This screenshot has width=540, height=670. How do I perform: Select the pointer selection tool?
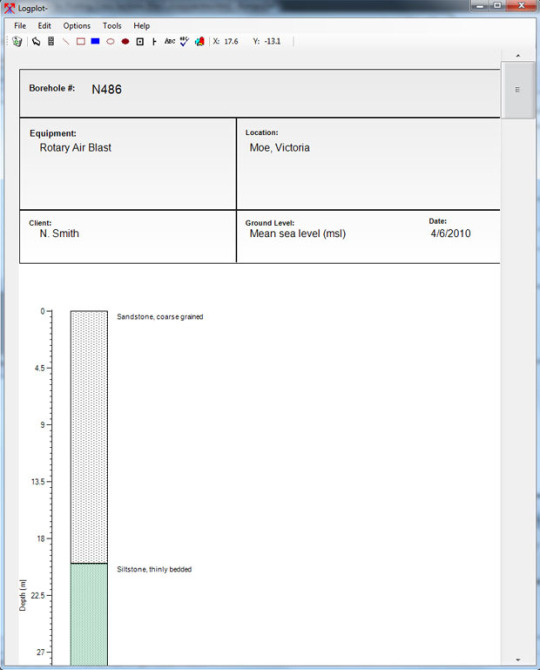36,41
